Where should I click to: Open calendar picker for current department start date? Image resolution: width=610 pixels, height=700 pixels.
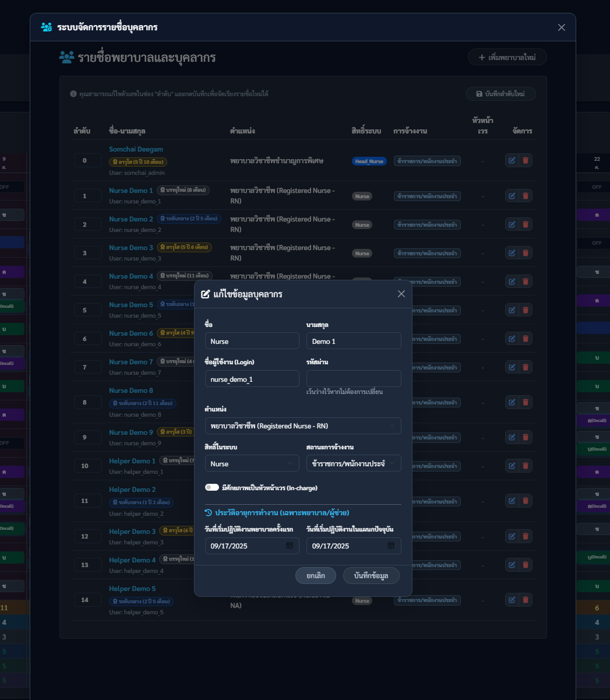pos(391,546)
